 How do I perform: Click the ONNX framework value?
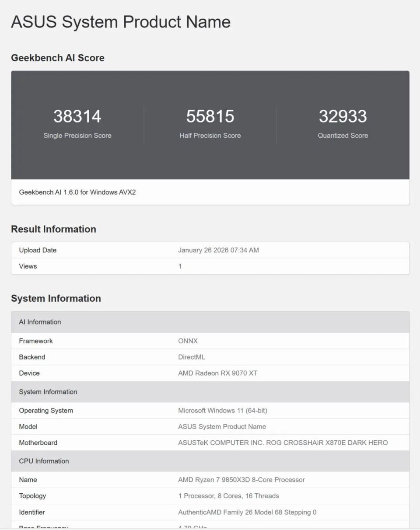click(x=188, y=341)
